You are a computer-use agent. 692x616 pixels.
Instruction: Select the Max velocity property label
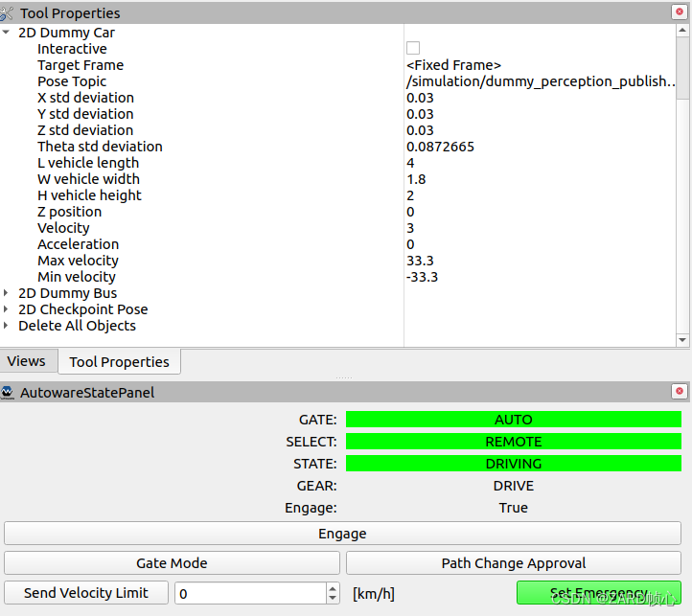[79, 261]
